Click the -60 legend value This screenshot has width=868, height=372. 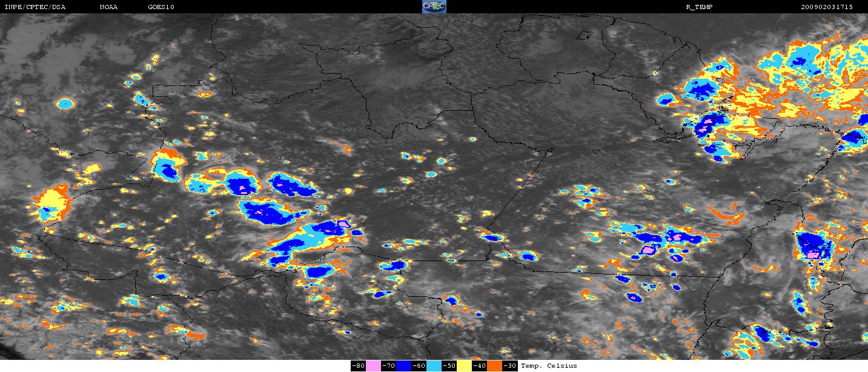(x=419, y=366)
